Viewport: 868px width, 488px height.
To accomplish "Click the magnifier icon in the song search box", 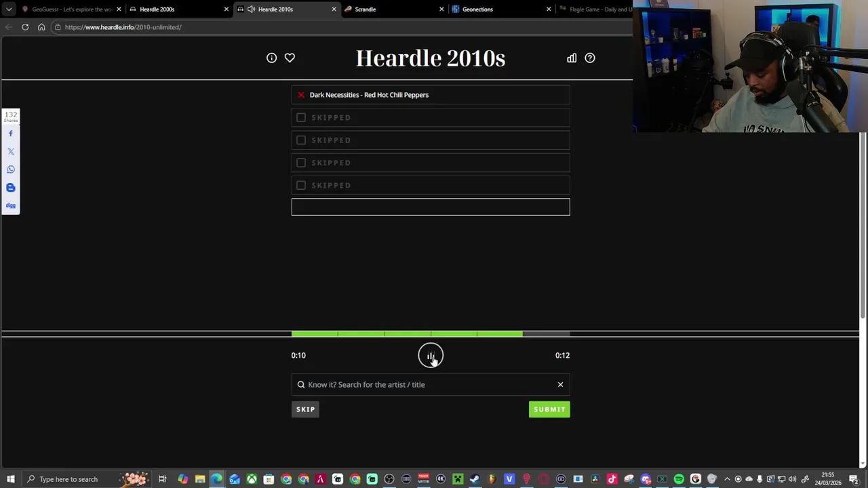I will [301, 385].
